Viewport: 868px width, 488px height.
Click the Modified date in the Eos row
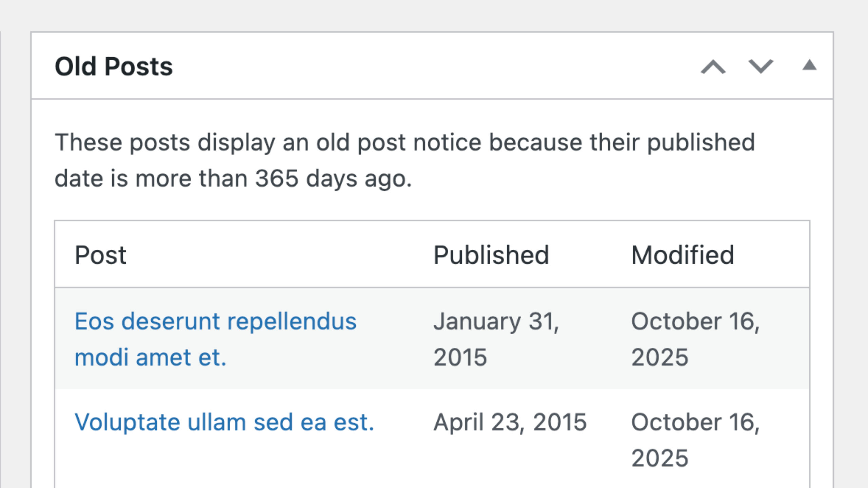pos(695,339)
